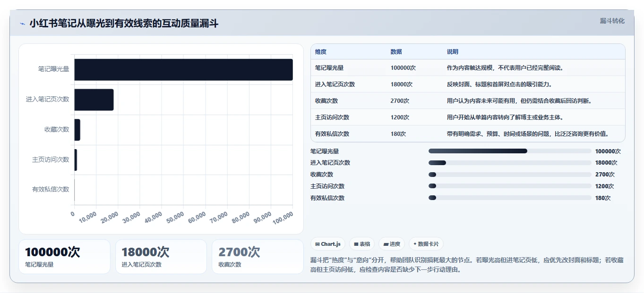Viewport: 644px width, 293px height.
Task: Open the 2700次 收藏次数 stat card
Action: (258, 257)
